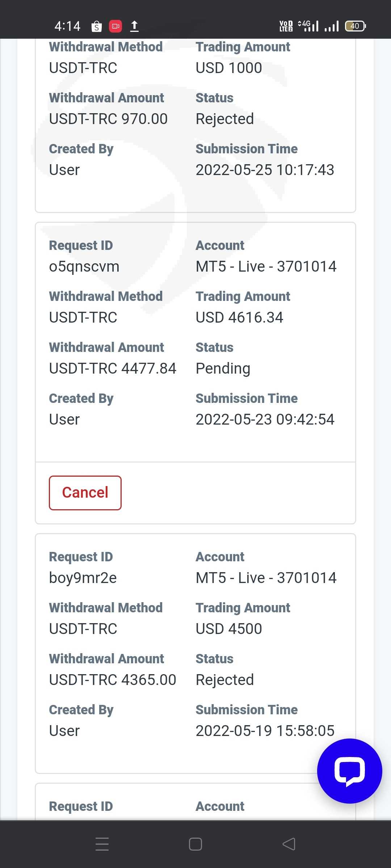Tap submission time 2022-05-19 15:58:05
Viewport: 391px width, 868px height.
265,731
